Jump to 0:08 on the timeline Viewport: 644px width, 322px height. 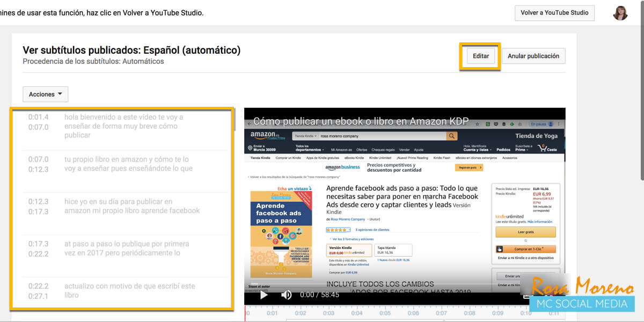(470, 313)
